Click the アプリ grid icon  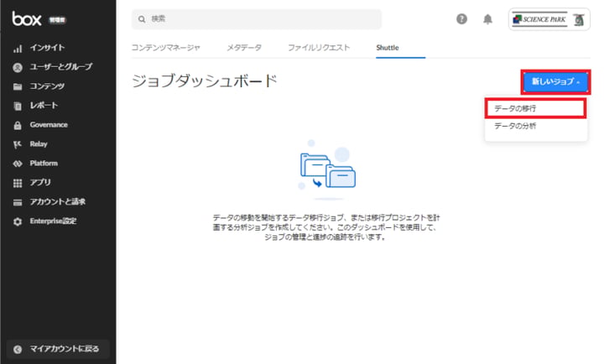pos(17,183)
